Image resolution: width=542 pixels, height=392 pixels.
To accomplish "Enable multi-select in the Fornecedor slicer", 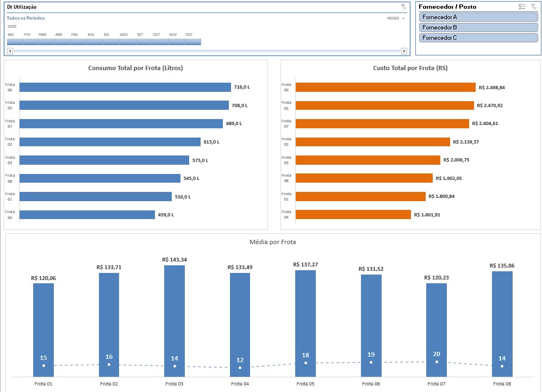I will [x=522, y=7].
